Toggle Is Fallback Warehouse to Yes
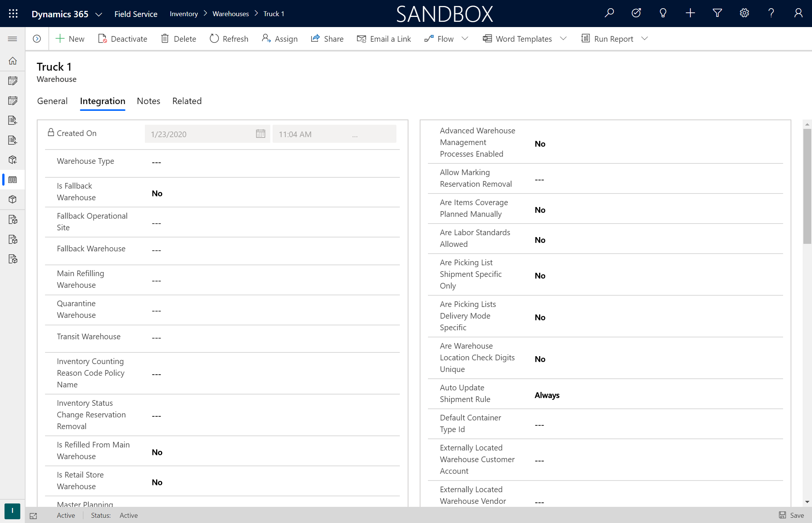The width and height of the screenshot is (812, 523). pyautogui.click(x=157, y=193)
